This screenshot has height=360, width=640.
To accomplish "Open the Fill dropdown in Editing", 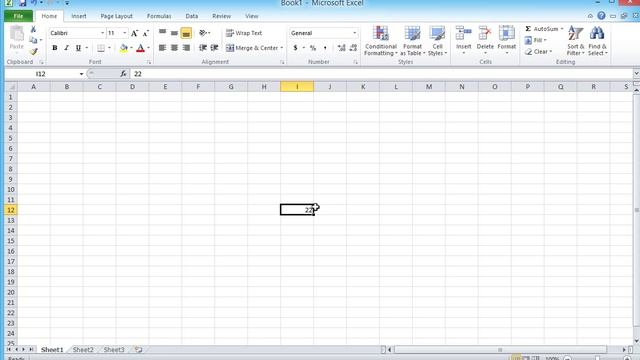I will pos(536,40).
